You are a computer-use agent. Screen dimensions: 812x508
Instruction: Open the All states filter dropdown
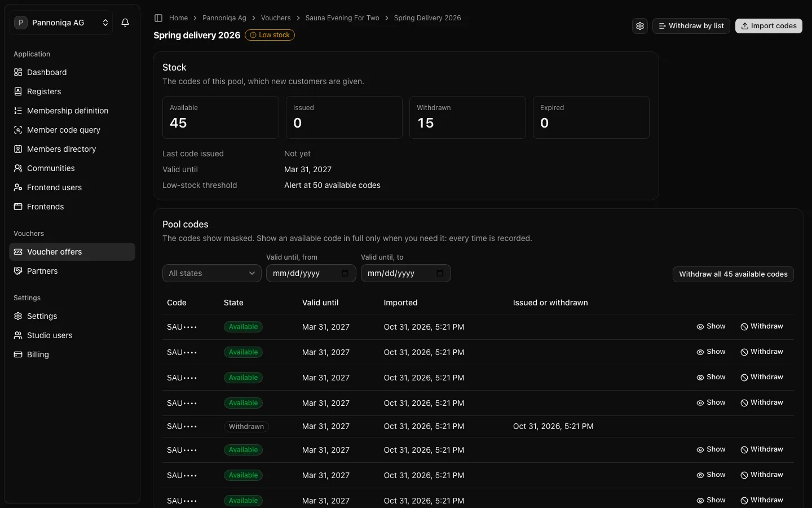pos(212,273)
